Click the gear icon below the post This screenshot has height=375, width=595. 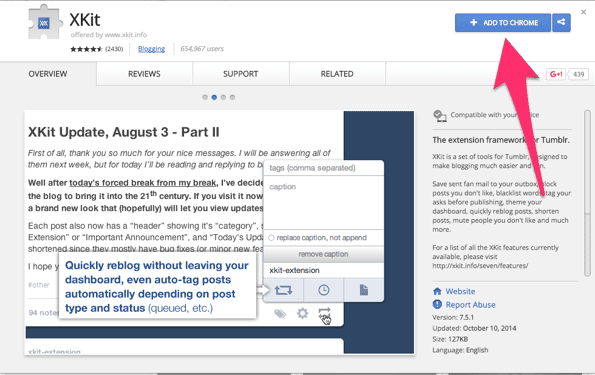point(302,314)
